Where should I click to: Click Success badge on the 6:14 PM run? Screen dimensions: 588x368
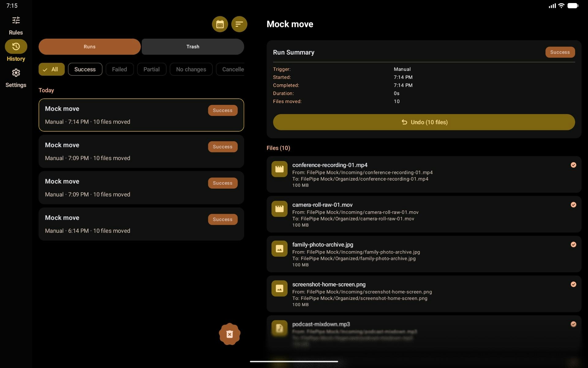point(223,220)
